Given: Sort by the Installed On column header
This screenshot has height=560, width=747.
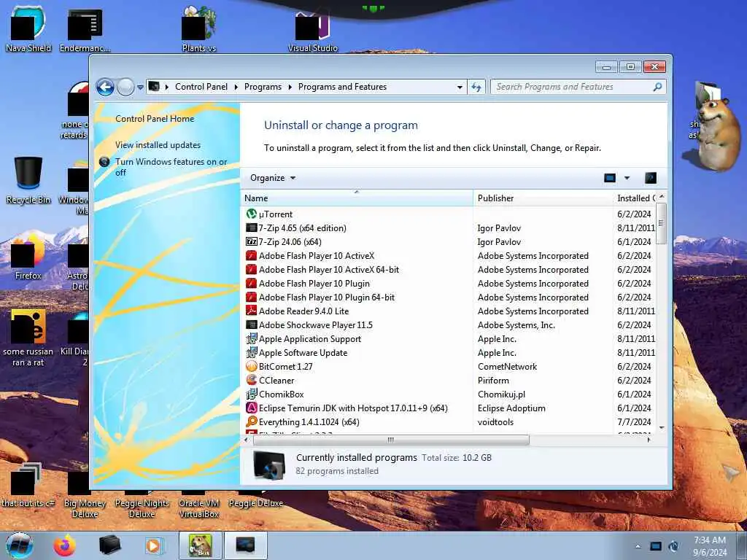Looking at the screenshot, I should (635, 198).
